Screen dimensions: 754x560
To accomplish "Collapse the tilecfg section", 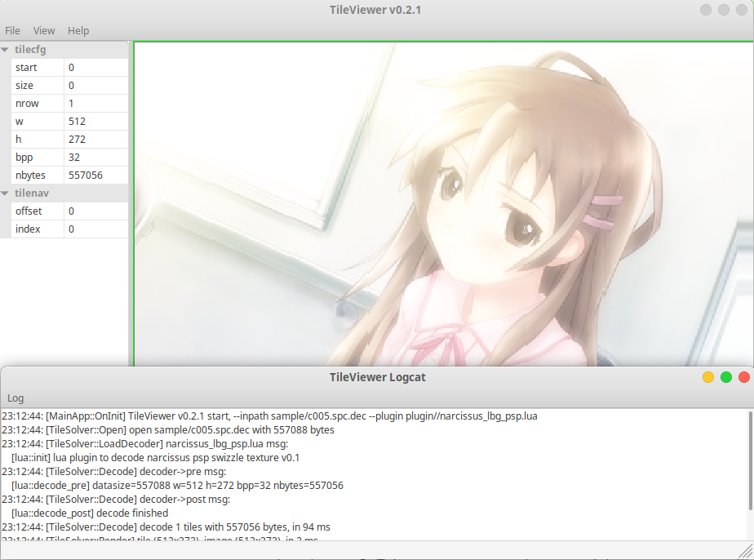I will click(x=5, y=50).
